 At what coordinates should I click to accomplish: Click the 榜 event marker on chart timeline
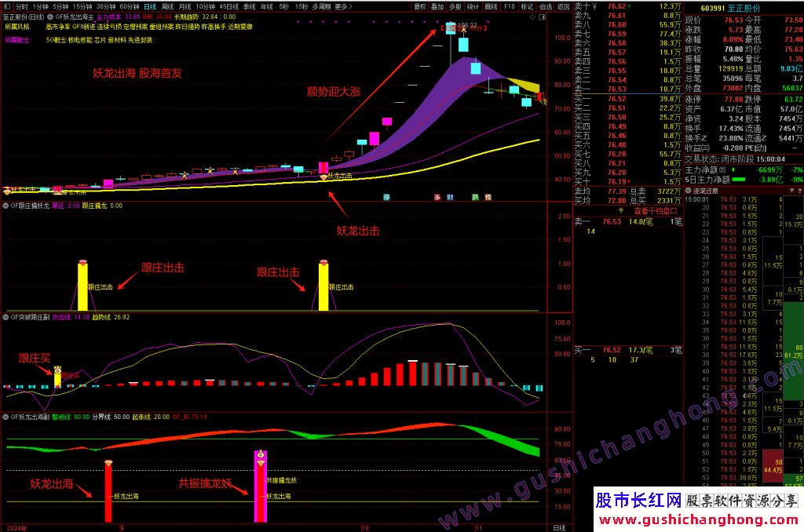point(488,197)
